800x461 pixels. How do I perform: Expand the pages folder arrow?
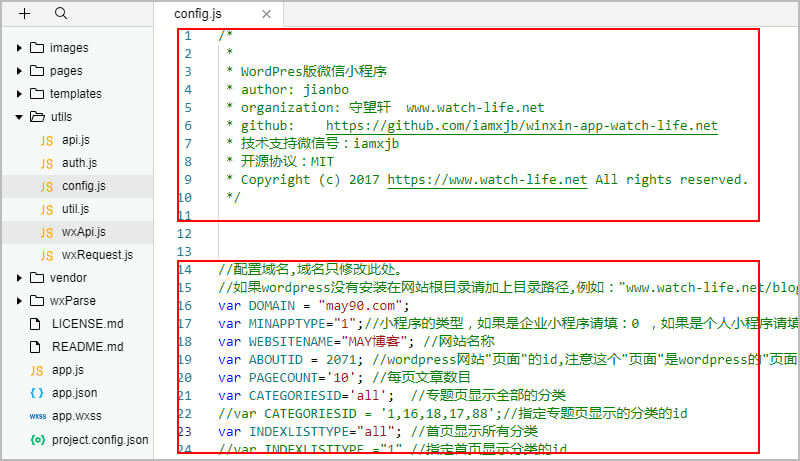(19, 71)
